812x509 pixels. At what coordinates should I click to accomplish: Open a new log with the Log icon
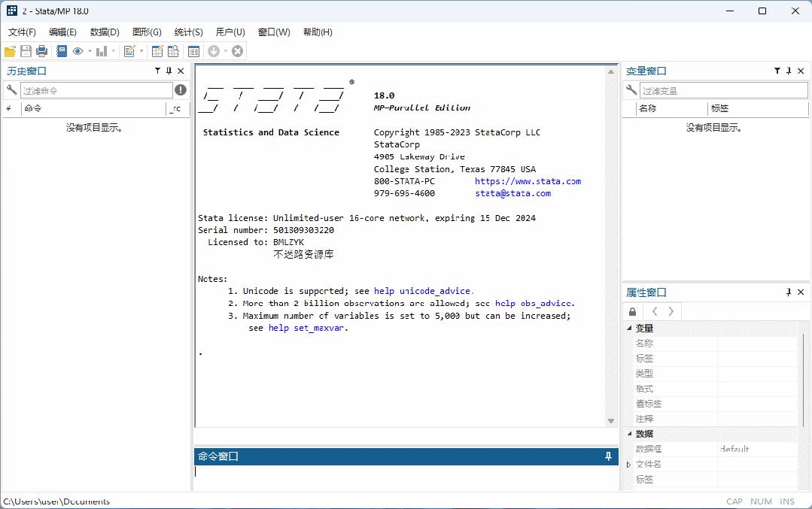pyautogui.click(x=61, y=51)
